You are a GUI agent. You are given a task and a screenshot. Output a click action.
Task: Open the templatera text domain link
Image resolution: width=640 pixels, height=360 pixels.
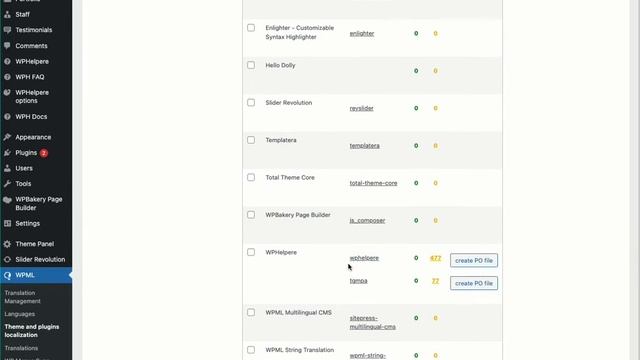pyautogui.click(x=364, y=146)
